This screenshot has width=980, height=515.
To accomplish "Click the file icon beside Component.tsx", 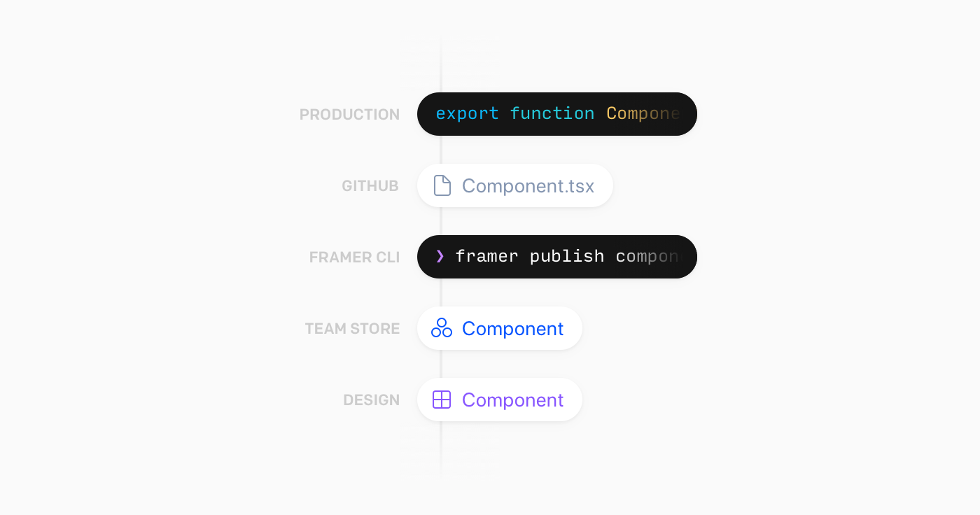I will tap(442, 185).
